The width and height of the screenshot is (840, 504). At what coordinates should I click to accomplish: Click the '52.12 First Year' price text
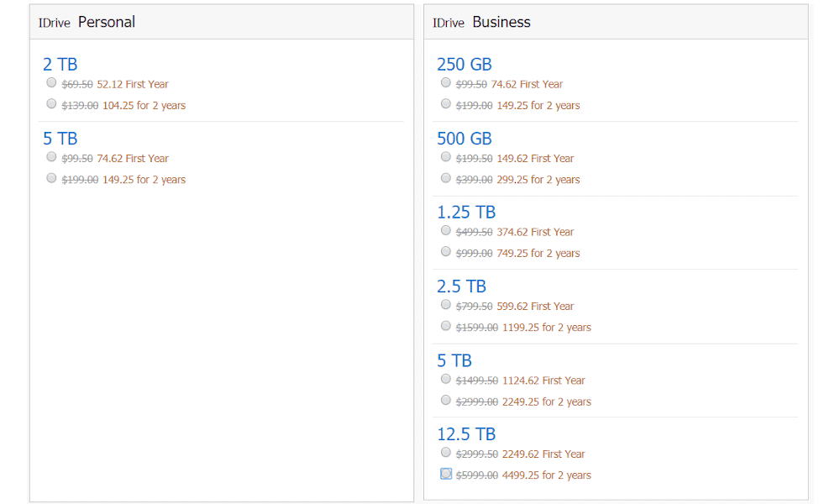pyautogui.click(x=133, y=84)
